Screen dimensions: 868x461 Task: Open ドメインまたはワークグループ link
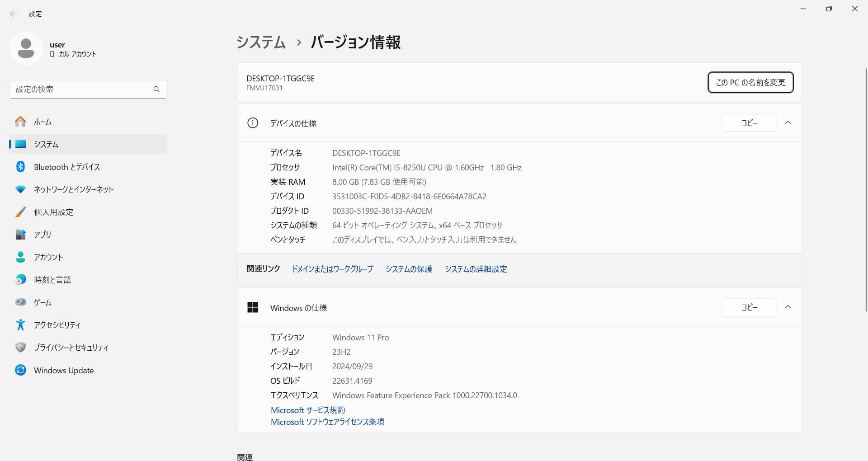(333, 269)
